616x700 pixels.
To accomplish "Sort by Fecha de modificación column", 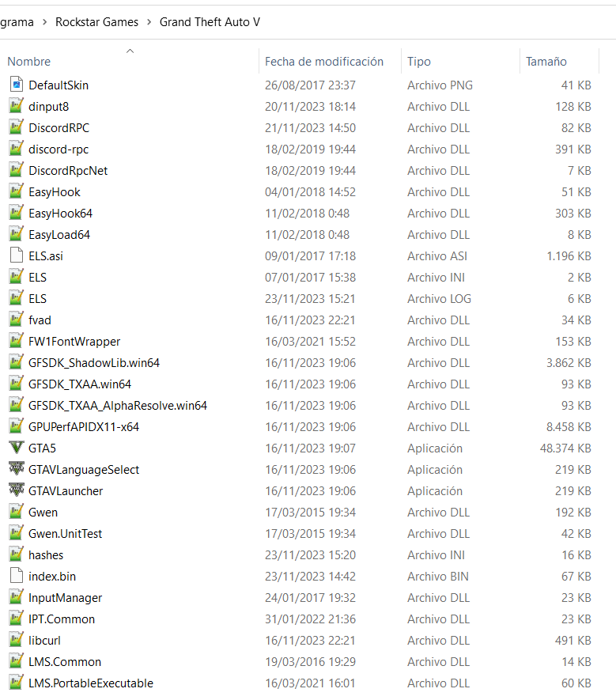I will tap(324, 62).
